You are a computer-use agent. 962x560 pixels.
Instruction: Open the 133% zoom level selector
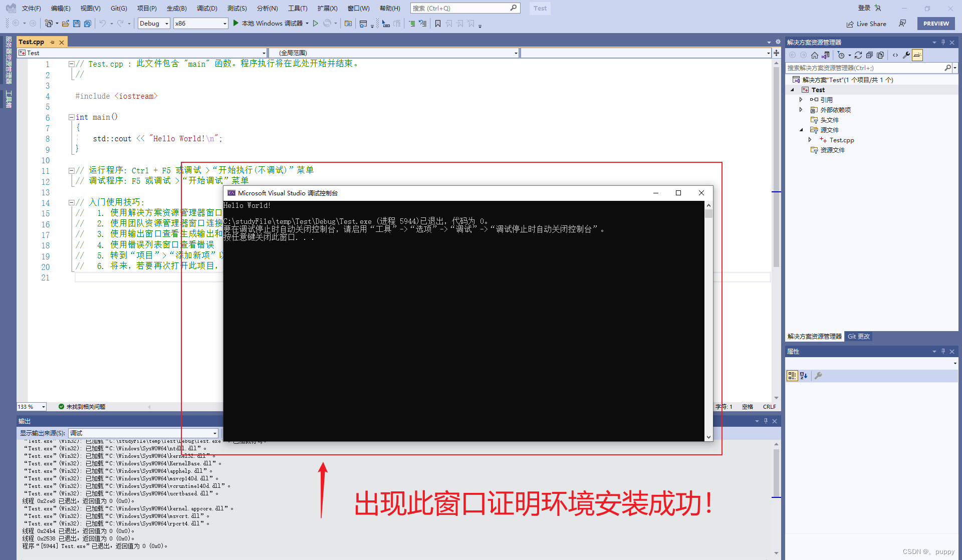tap(31, 406)
